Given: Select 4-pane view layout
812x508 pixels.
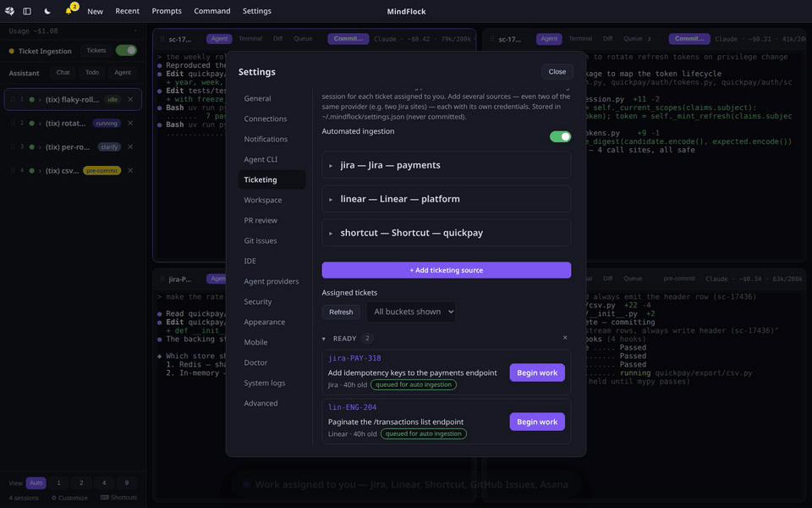Looking at the screenshot, I should (x=104, y=483).
